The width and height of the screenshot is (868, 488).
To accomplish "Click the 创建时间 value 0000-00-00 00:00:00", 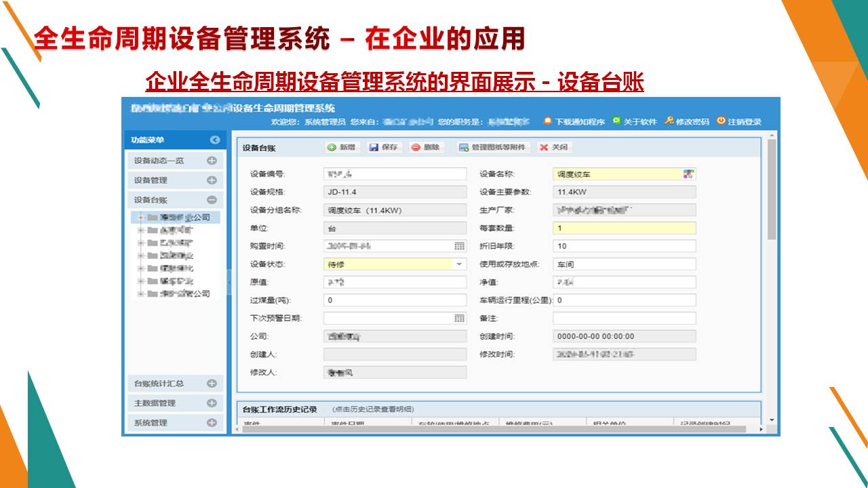I will click(625, 336).
